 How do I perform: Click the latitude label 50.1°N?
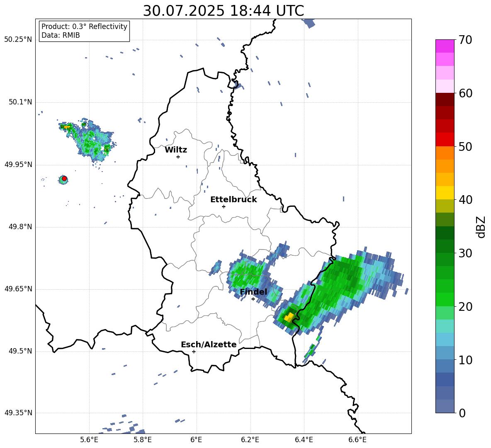[20, 102]
